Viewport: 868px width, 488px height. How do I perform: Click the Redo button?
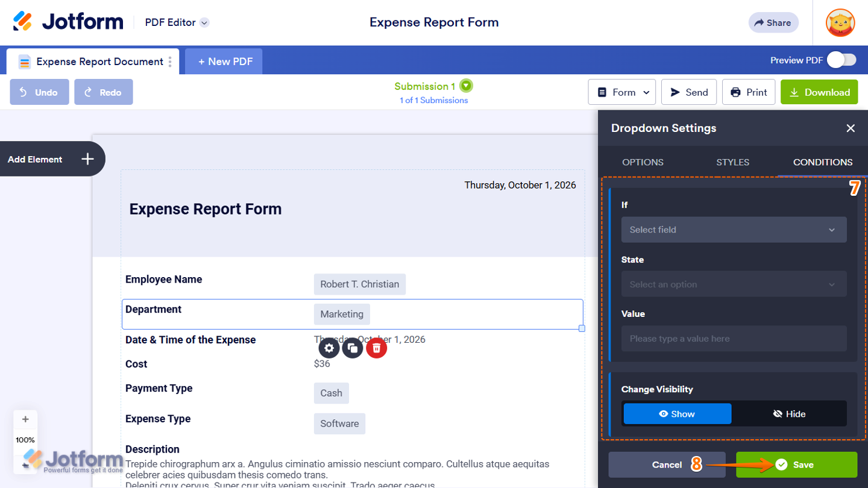(x=104, y=92)
